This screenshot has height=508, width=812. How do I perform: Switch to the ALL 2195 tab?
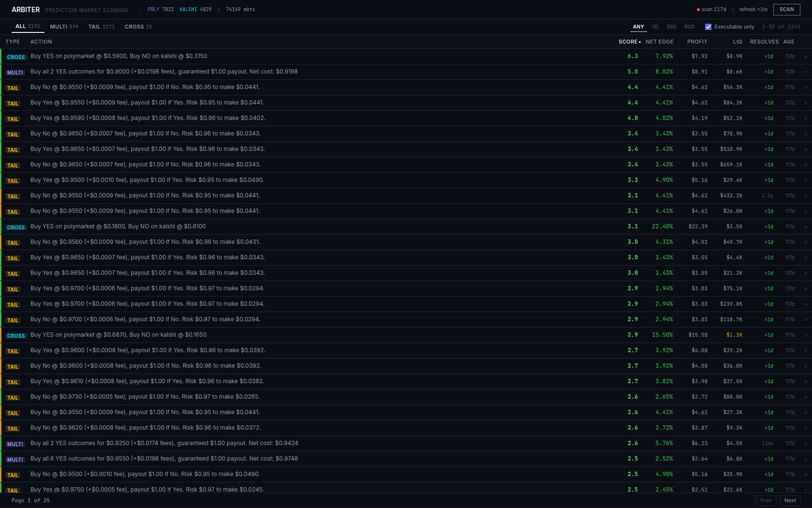point(28,27)
